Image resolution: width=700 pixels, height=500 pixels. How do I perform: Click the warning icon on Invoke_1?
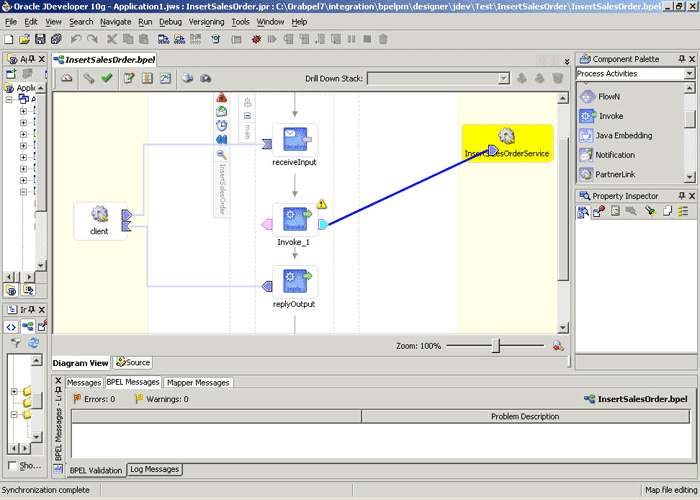tap(321, 204)
